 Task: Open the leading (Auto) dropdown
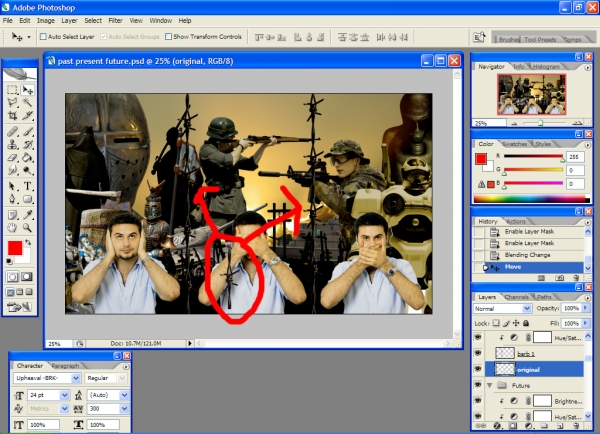(x=124, y=395)
